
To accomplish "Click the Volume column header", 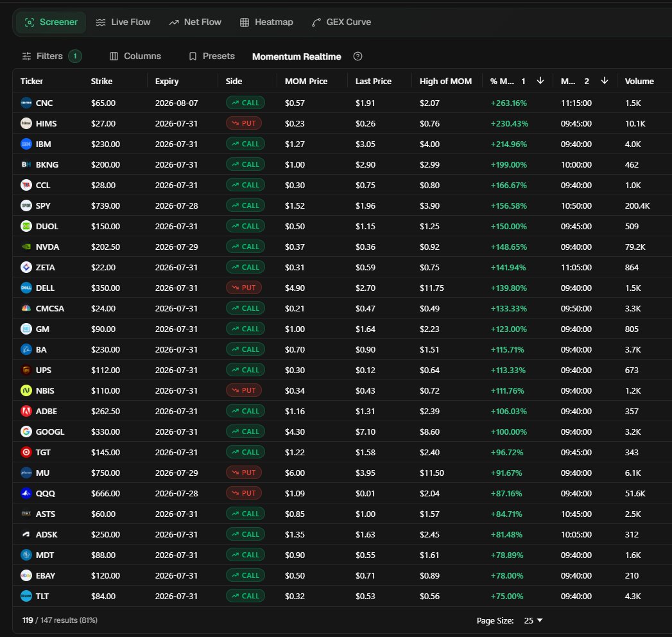I will [x=639, y=81].
